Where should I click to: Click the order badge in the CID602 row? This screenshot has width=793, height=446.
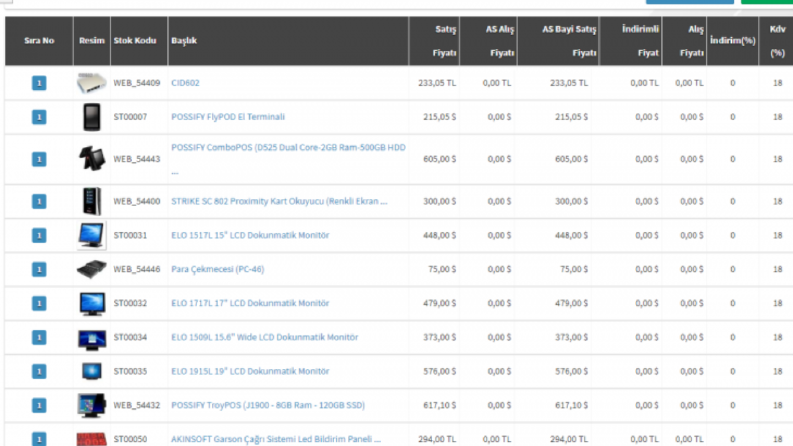pyautogui.click(x=39, y=83)
